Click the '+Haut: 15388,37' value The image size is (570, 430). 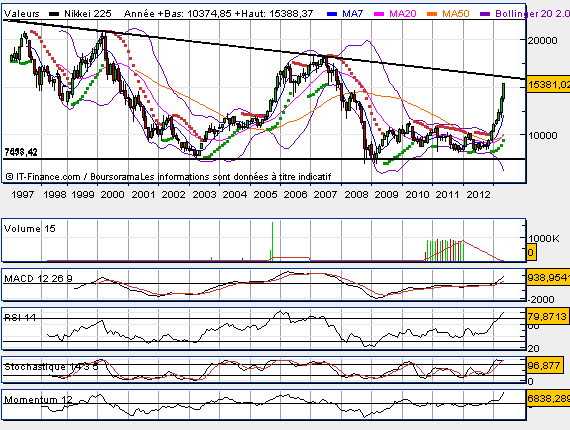[x=274, y=14]
